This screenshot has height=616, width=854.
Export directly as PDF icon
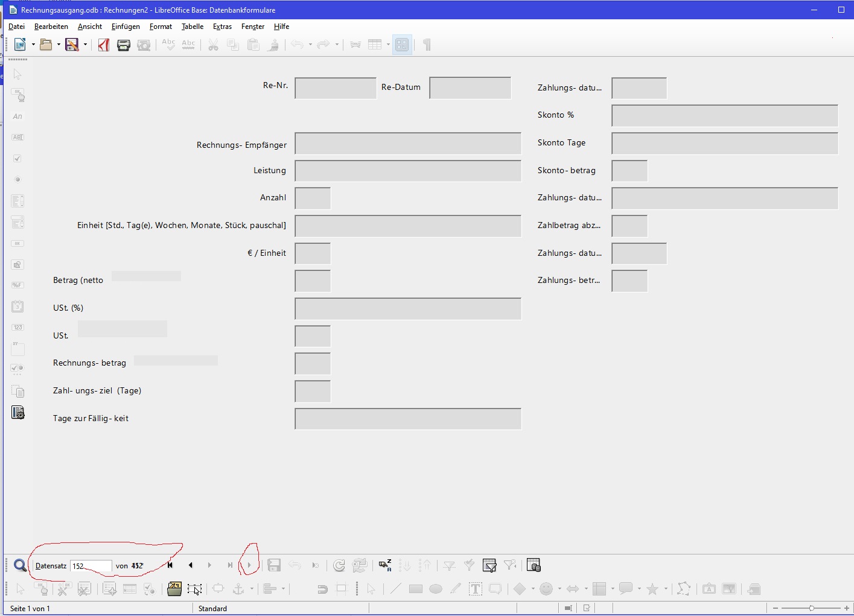coord(104,45)
